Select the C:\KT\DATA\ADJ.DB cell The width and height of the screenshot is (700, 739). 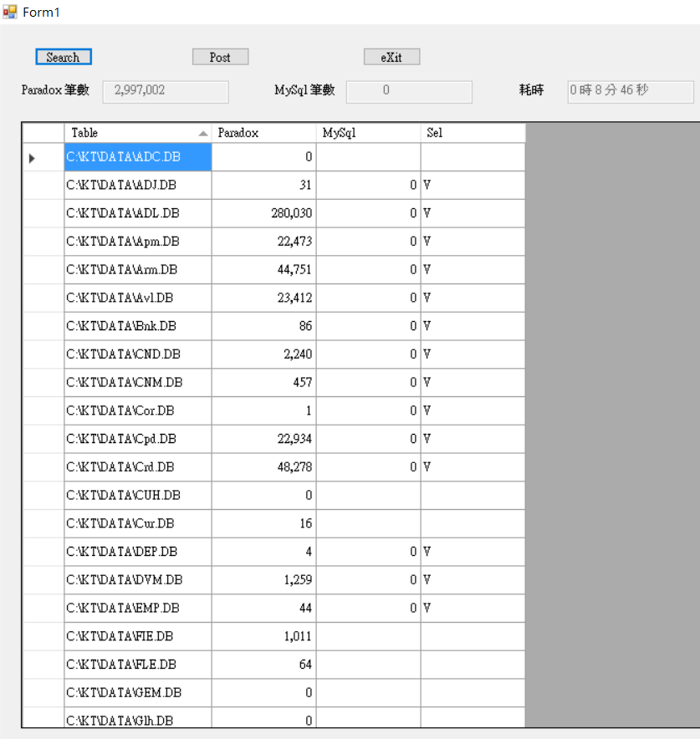tap(138, 186)
